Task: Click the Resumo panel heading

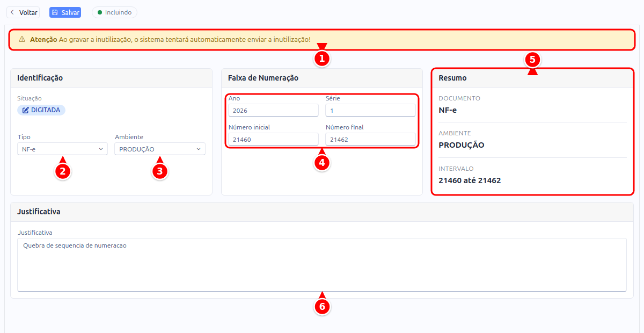Action: [x=452, y=78]
